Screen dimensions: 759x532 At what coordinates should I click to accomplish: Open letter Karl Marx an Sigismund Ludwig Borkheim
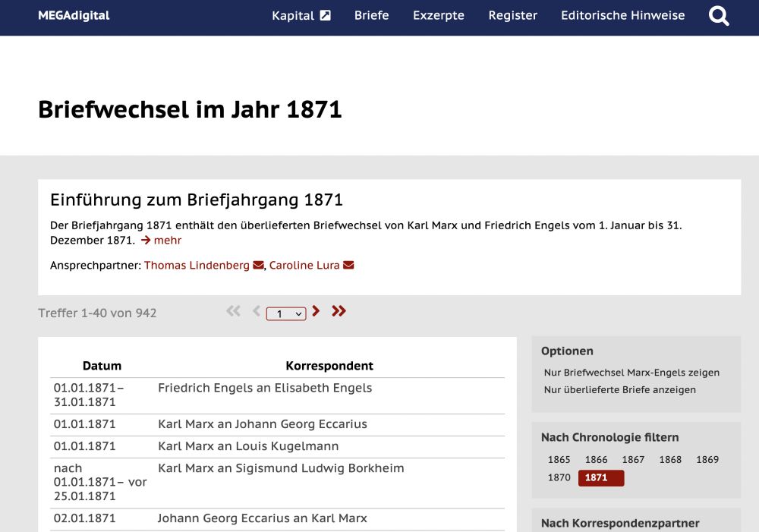coord(281,468)
